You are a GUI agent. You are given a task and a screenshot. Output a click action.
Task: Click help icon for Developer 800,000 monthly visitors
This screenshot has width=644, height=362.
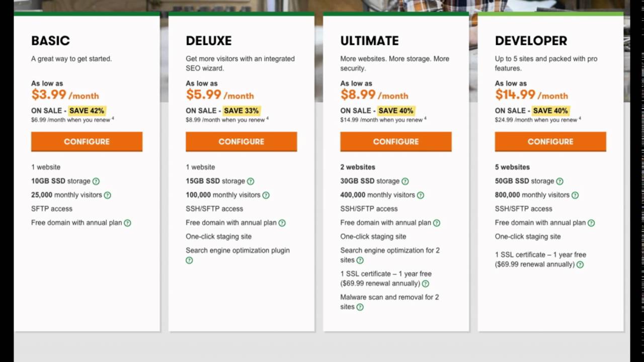tap(575, 195)
